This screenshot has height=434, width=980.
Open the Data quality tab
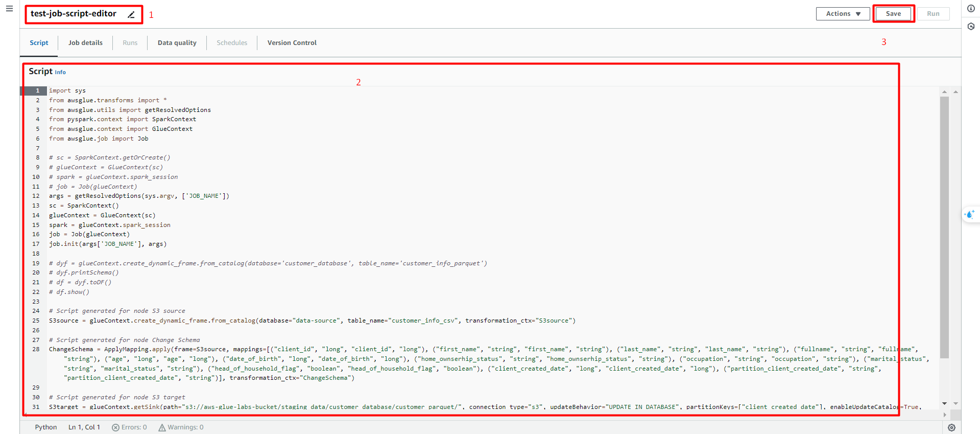[x=177, y=43]
